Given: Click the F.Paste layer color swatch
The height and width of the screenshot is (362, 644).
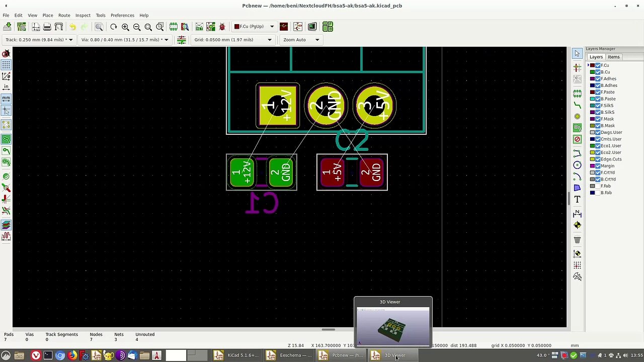Looking at the screenshot, I should (593, 92).
